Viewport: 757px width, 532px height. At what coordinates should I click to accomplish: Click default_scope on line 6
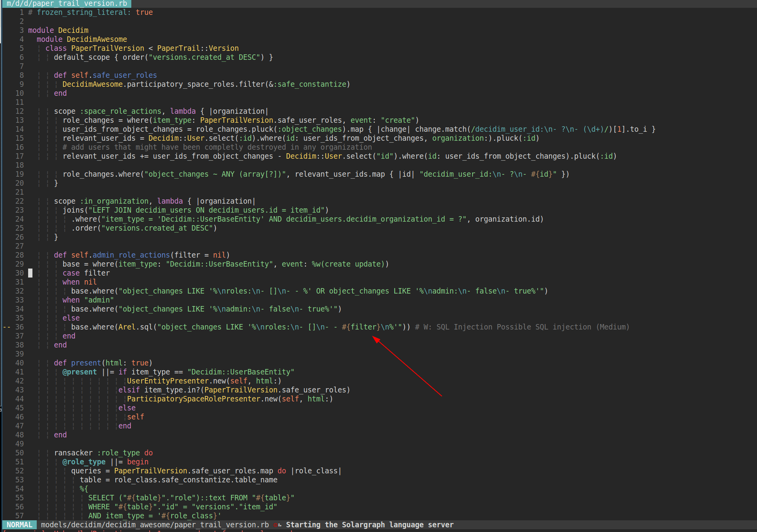pyautogui.click(x=82, y=57)
